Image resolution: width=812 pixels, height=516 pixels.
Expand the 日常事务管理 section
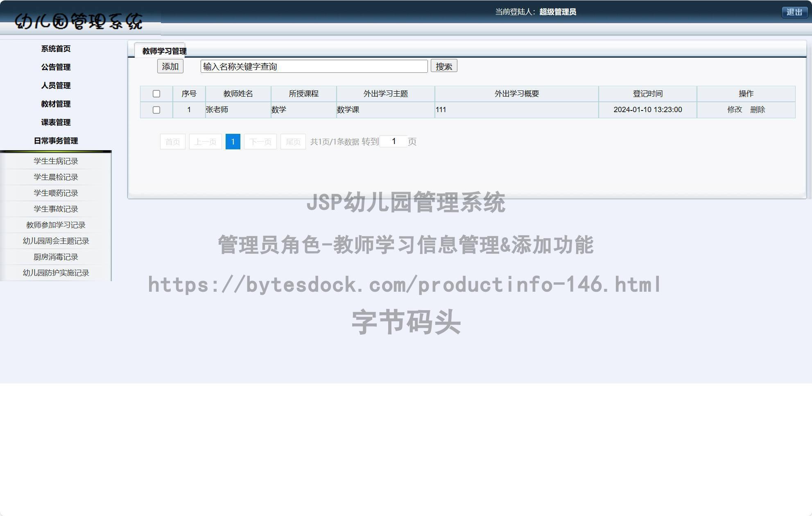click(56, 141)
